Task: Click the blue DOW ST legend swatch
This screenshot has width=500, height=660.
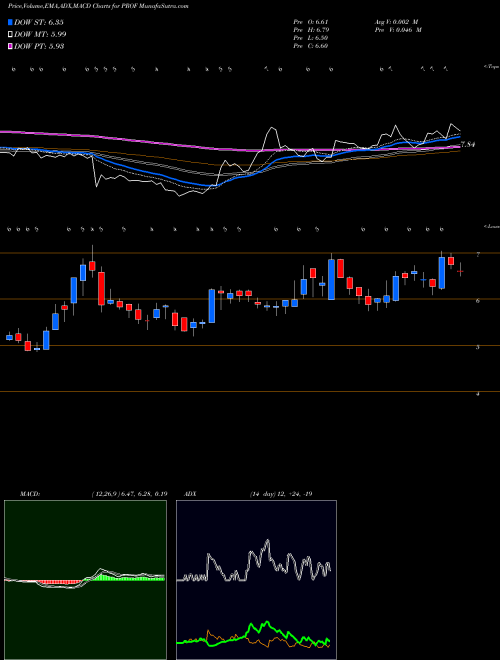Action: (x=10, y=22)
